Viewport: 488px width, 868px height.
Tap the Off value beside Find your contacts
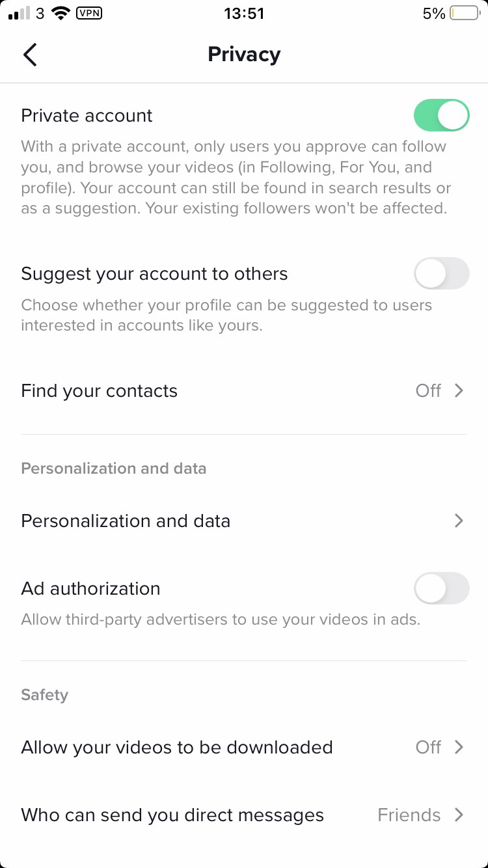coord(428,390)
